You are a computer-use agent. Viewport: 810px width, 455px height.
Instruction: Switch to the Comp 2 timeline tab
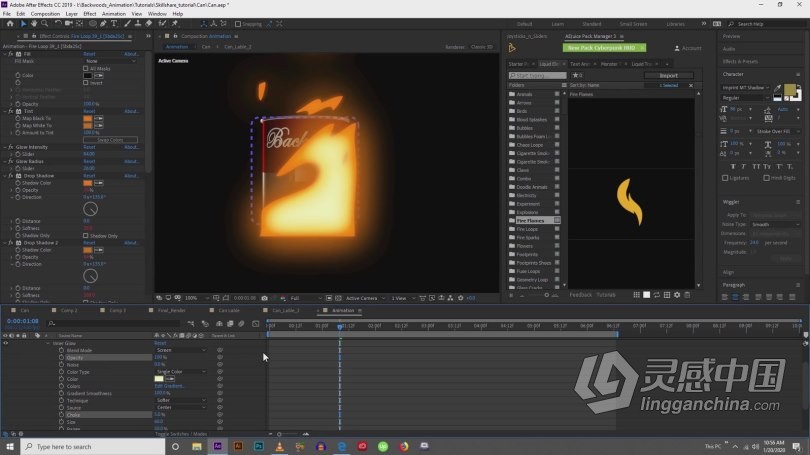(x=69, y=310)
